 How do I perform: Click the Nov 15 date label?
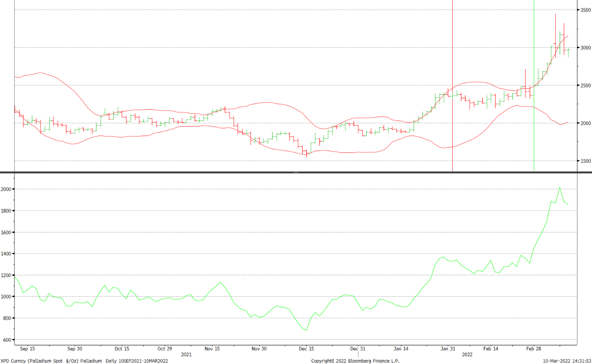click(x=212, y=349)
